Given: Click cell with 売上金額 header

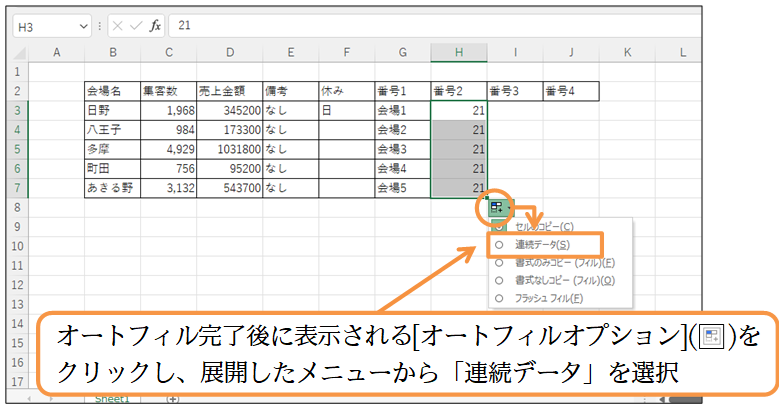Looking at the screenshot, I should (230, 91).
